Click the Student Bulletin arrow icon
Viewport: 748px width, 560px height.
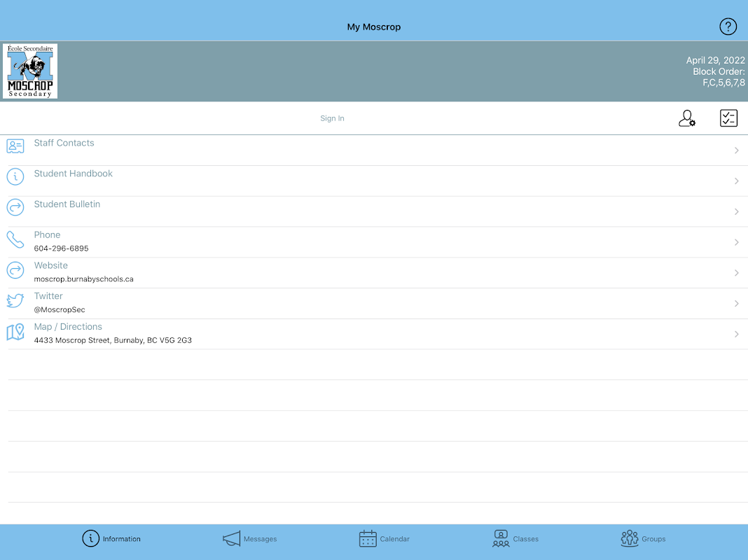pyautogui.click(x=15, y=207)
